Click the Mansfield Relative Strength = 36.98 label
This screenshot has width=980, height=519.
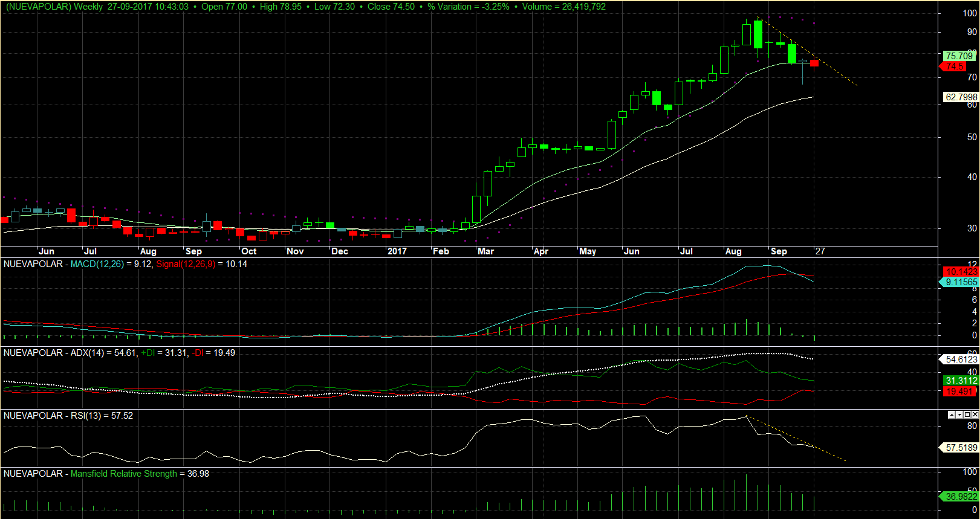pos(140,474)
